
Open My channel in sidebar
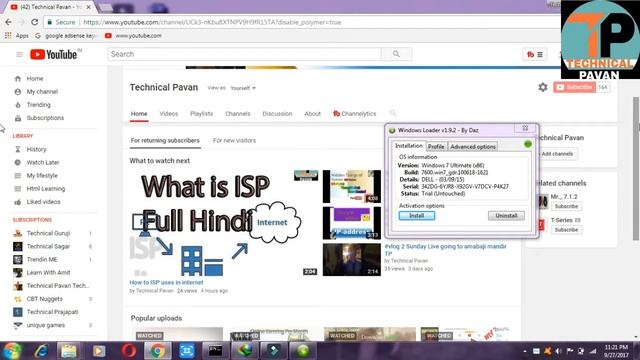coord(42,91)
